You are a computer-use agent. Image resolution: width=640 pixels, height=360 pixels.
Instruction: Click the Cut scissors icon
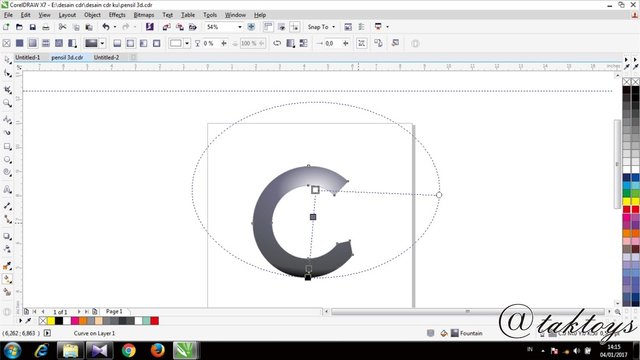(x=62, y=27)
